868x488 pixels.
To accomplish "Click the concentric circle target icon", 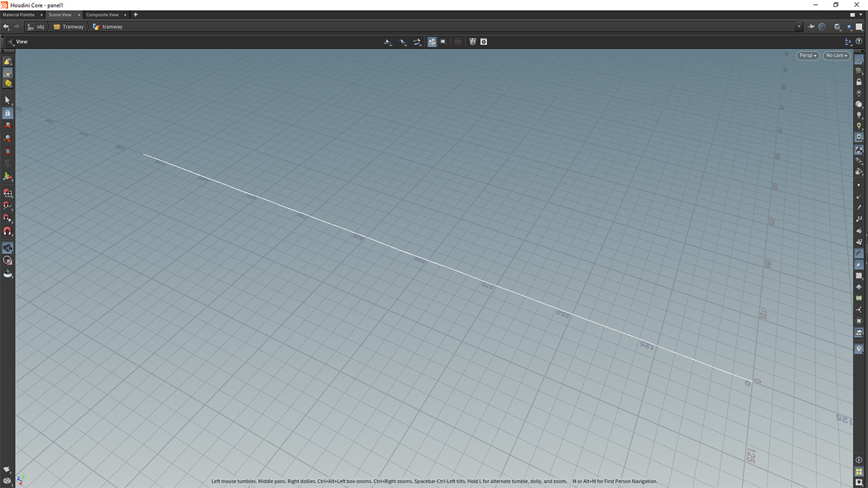I will 822,26.
